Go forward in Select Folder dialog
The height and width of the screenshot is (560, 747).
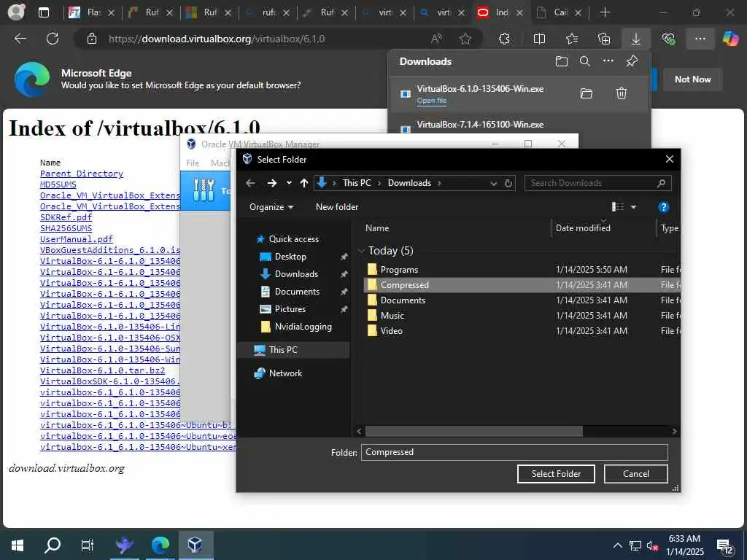pos(272,183)
